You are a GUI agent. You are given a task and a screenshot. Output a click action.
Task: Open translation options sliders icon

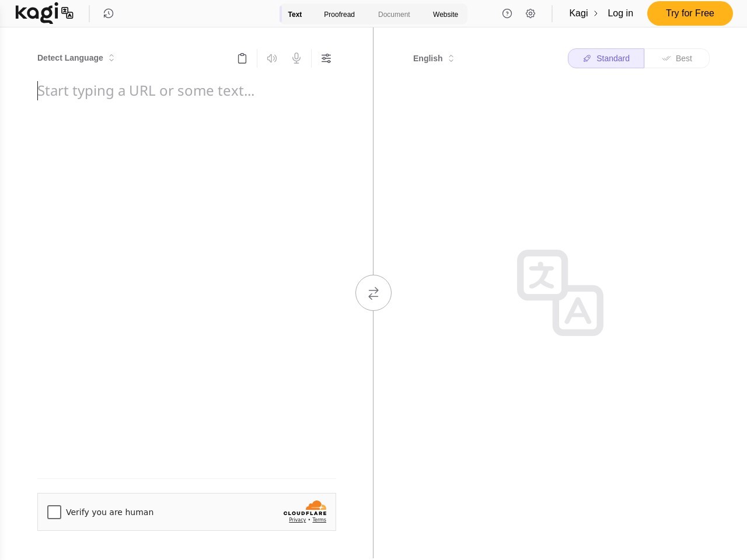[x=326, y=58]
